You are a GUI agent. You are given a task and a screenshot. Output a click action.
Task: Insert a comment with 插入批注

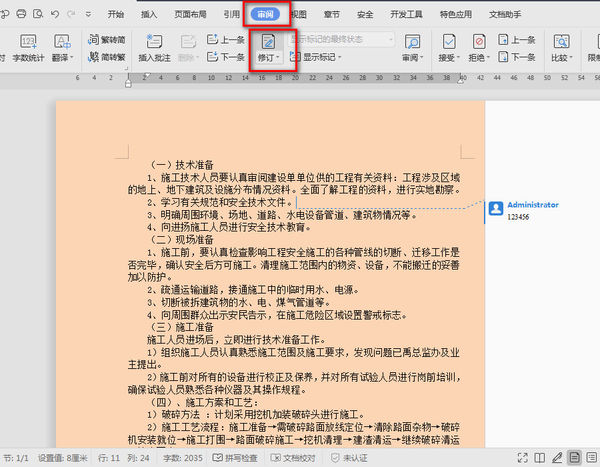(x=154, y=48)
